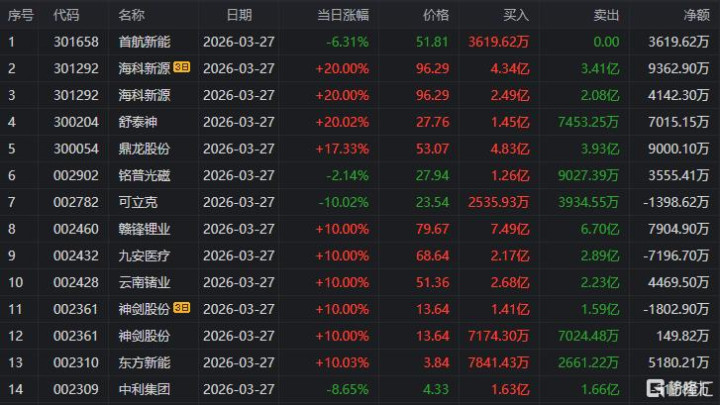Click the 代码 column header
The height and width of the screenshot is (405, 720).
(67, 15)
